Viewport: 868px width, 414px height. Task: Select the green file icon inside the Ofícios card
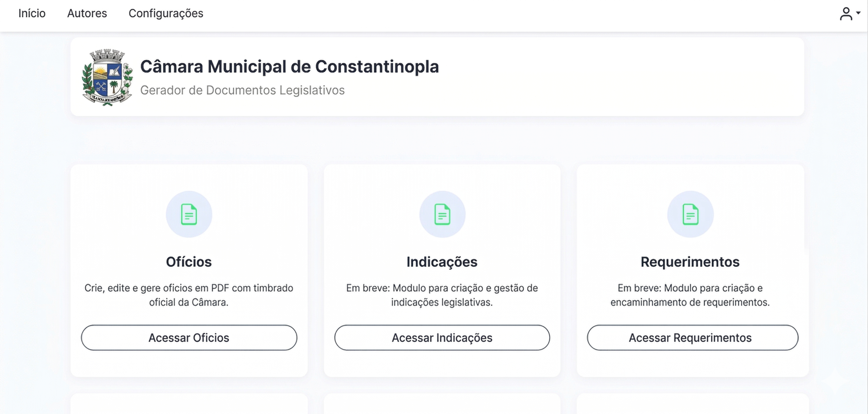click(189, 214)
